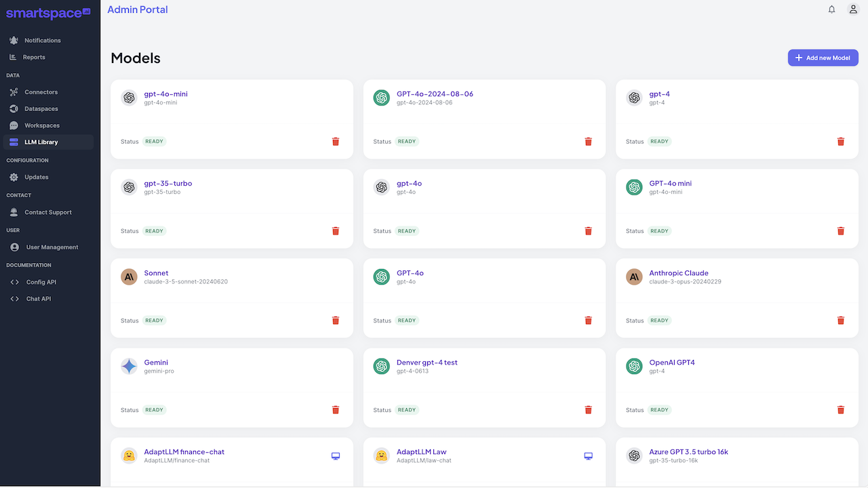Screen dimensions: 868x488
Task: Click the smartspace logo
Action: click(48, 13)
